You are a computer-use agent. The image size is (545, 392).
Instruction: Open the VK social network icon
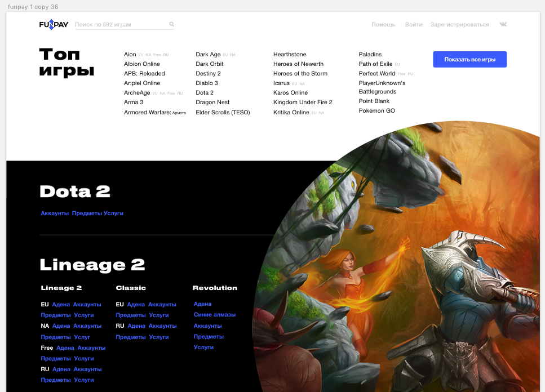pyautogui.click(x=503, y=25)
